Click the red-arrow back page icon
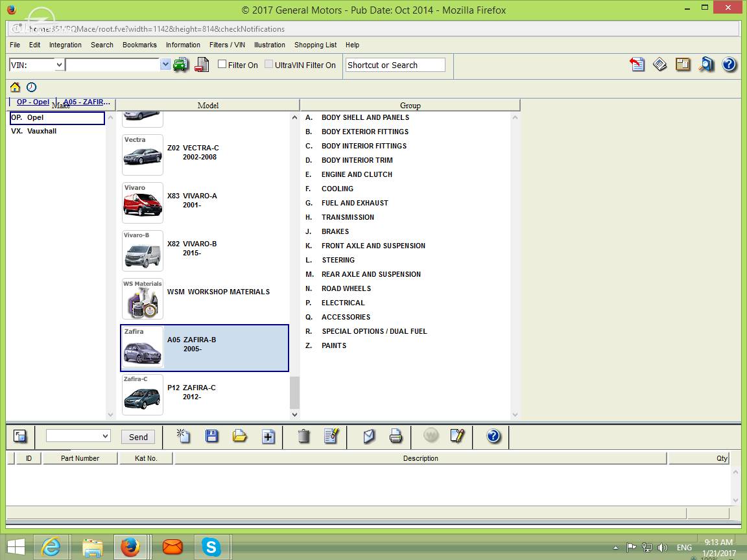Image resolution: width=747 pixels, height=560 pixels. click(637, 64)
